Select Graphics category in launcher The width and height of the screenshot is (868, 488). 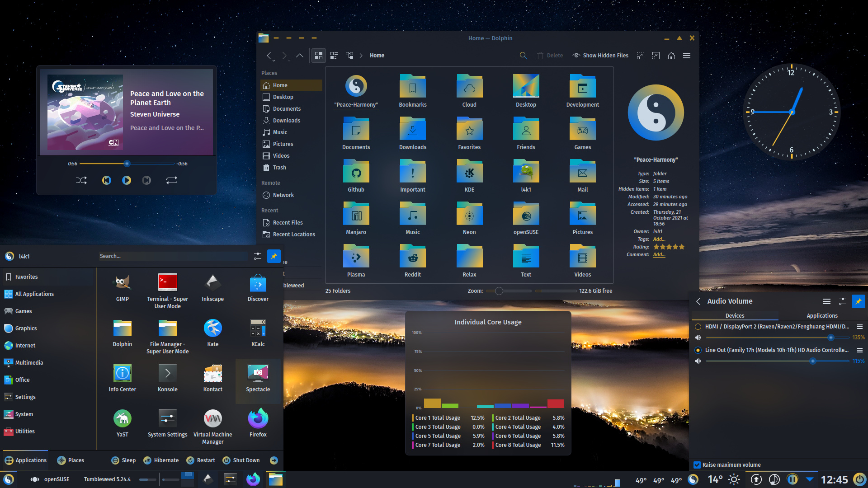(48, 328)
